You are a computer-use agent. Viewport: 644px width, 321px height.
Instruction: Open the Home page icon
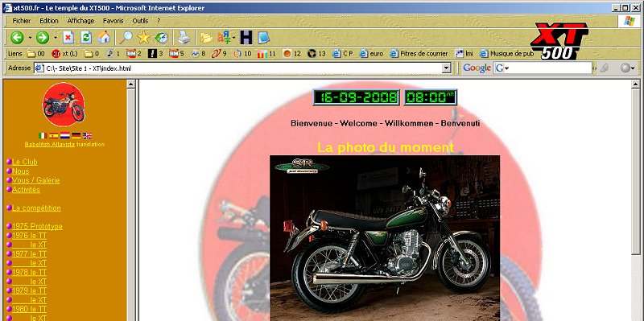click(104, 38)
